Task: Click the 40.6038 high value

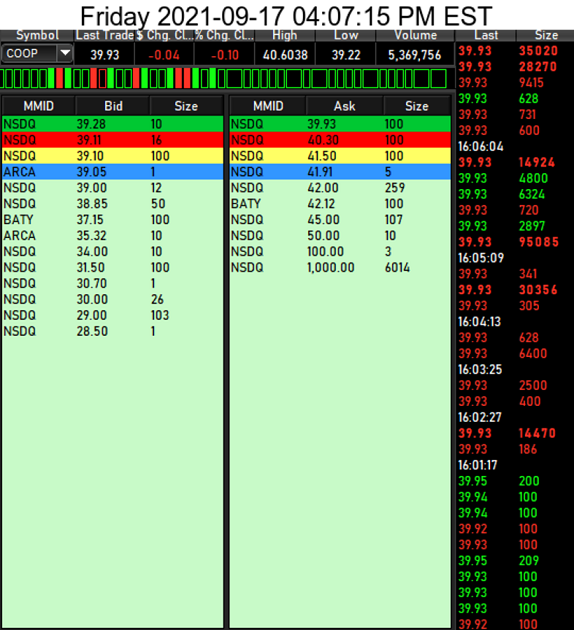Action: [x=285, y=55]
